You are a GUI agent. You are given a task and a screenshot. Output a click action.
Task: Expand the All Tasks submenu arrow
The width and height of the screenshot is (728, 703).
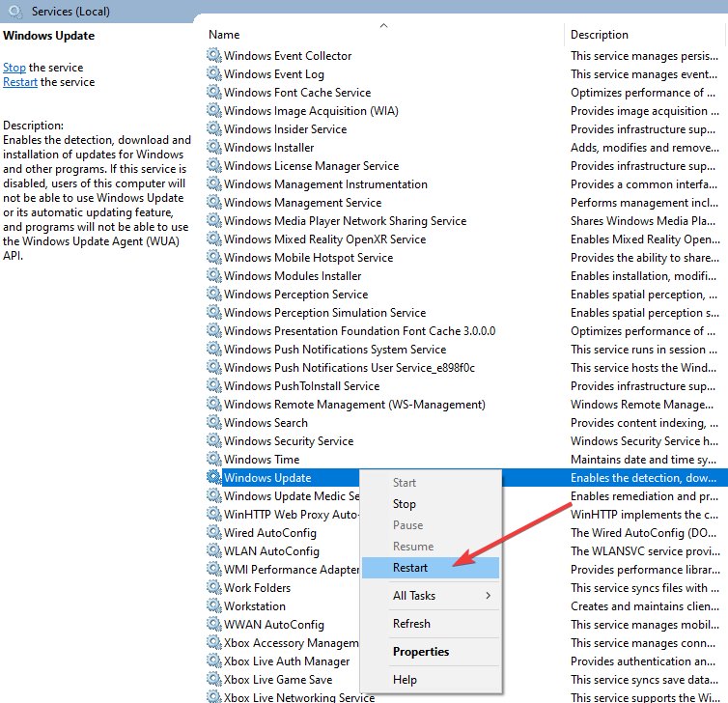point(488,595)
